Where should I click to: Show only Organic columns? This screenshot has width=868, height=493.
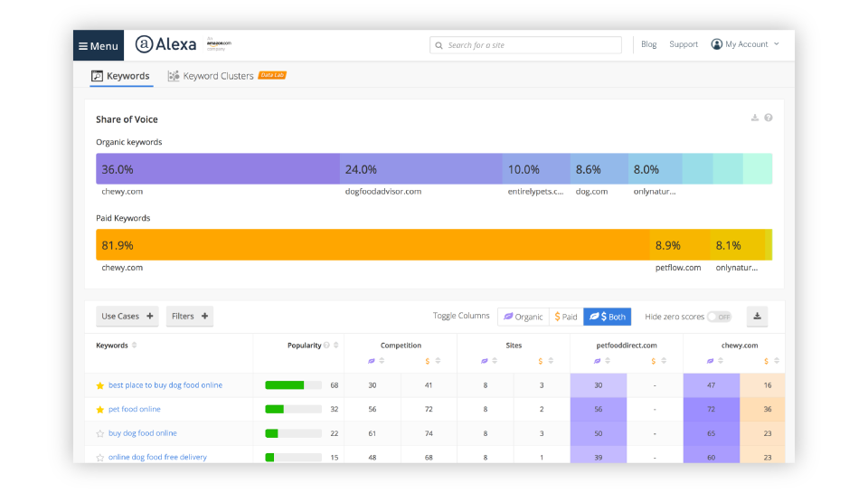point(524,317)
